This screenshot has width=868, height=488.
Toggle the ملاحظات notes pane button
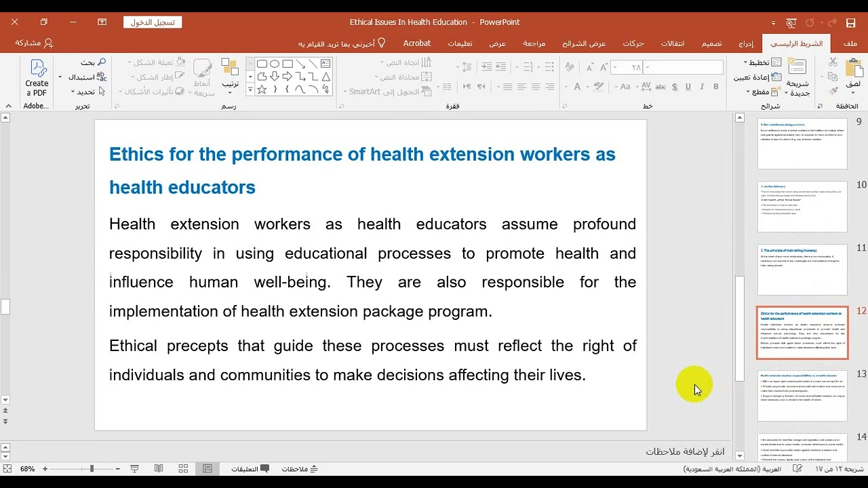[x=300, y=468]
